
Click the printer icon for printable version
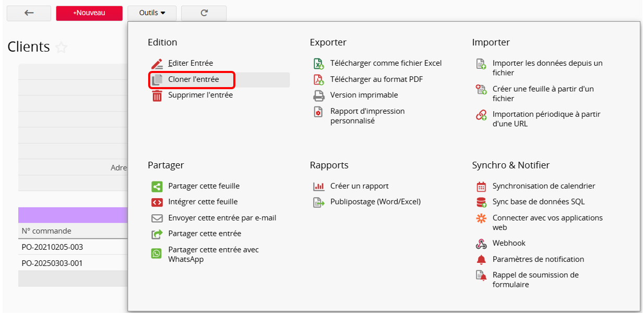(x=318, y=95)
